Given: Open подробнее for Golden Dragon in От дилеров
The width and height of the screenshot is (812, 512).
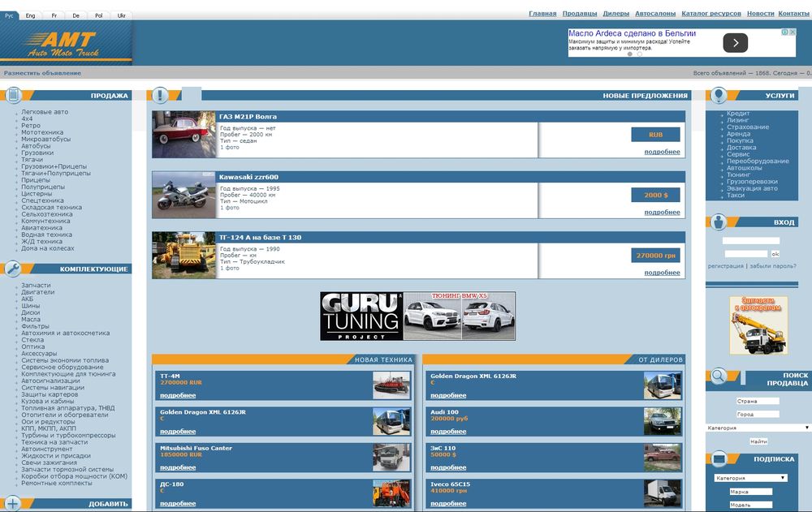Looking at the screenshot, I should [x=448, y=395].
